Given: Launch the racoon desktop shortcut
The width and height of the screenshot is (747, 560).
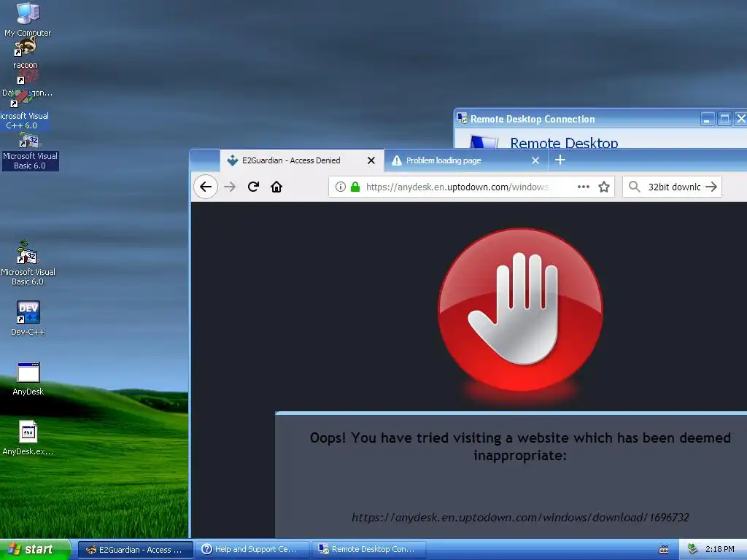Looking at the screenshot, I should click(26, 52).
